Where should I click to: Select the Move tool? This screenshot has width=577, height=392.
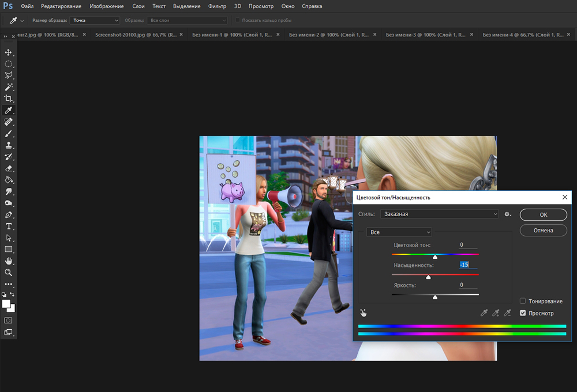click(9, 52)
